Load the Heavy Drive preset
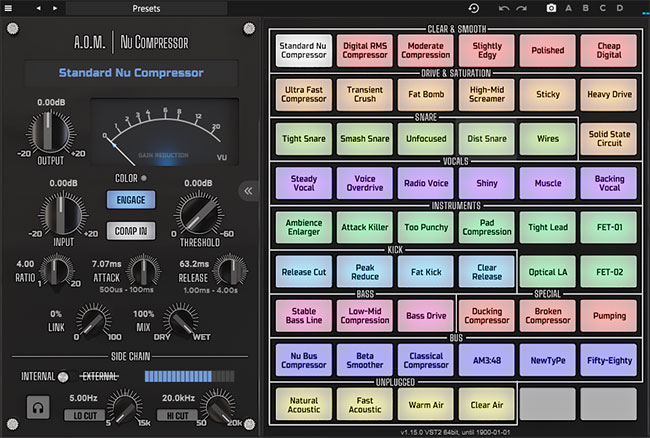This screenshot has width=650, height=438. (x=609, y=94)
